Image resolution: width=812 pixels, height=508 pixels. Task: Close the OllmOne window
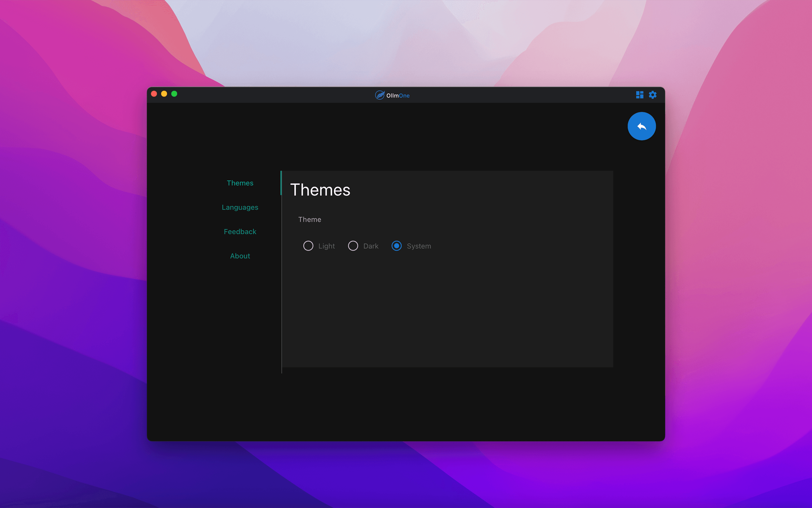click(x=154, y=94)
